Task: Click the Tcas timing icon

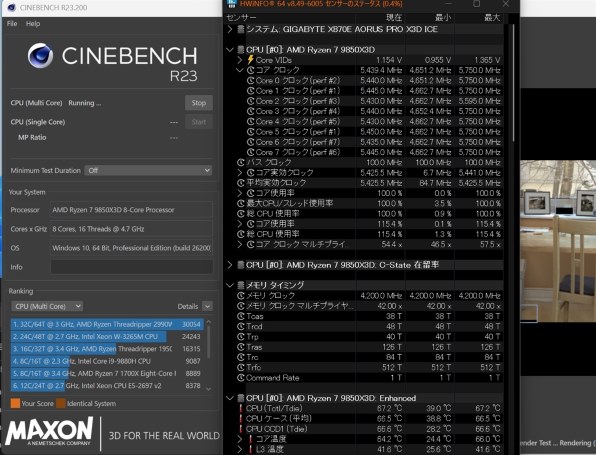Action: [x=241, y=316]
